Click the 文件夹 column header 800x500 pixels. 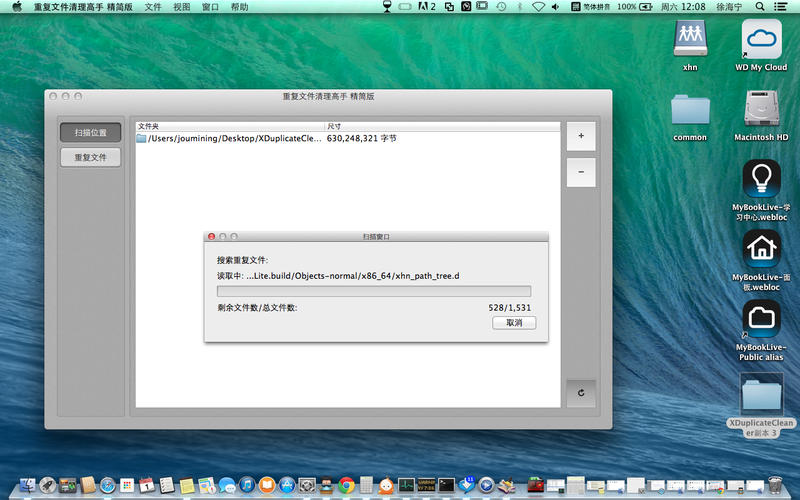[x=230, y=126]
